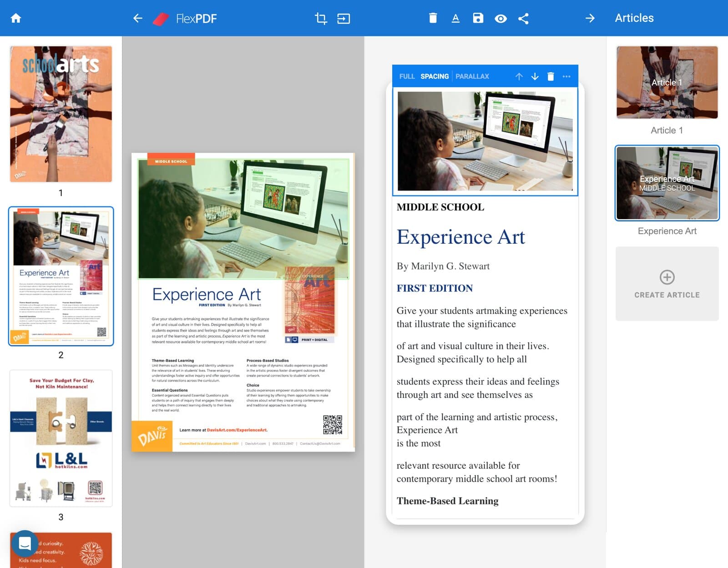Choose the PARALLAX option
The width and height of the screenshot is (728, 568).
472,76
